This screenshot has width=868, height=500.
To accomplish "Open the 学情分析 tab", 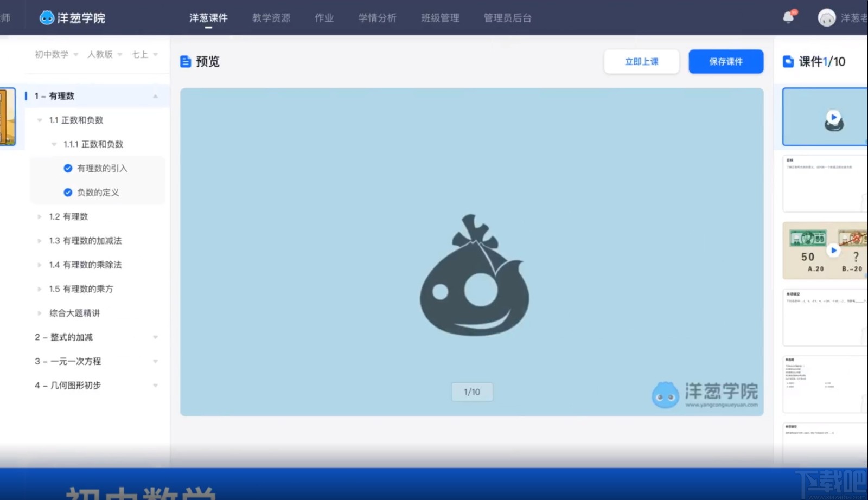I will pyautogui.click(x=378, y=18).
